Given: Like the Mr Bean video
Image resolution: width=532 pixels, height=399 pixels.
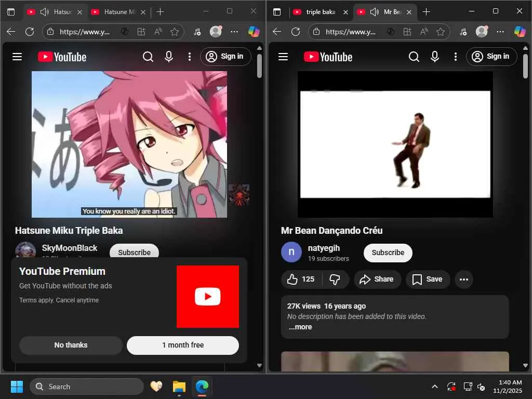Looking at the screenshot, I should pyautogui.click(x=301, y=279).
